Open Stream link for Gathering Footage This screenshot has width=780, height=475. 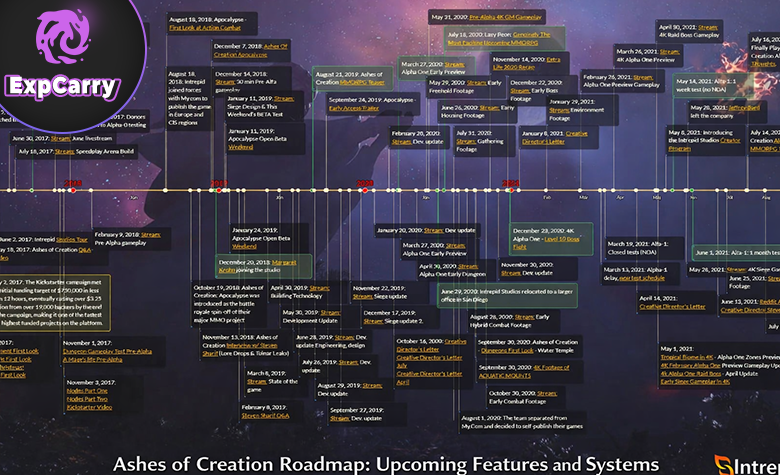tap(466, 141)
